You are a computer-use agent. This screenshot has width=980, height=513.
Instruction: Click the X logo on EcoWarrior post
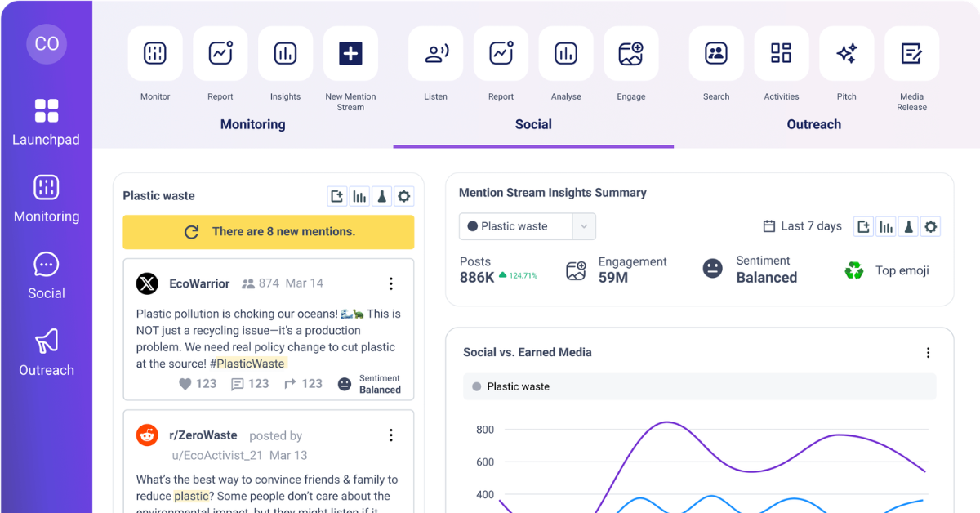tap(147, 283)
